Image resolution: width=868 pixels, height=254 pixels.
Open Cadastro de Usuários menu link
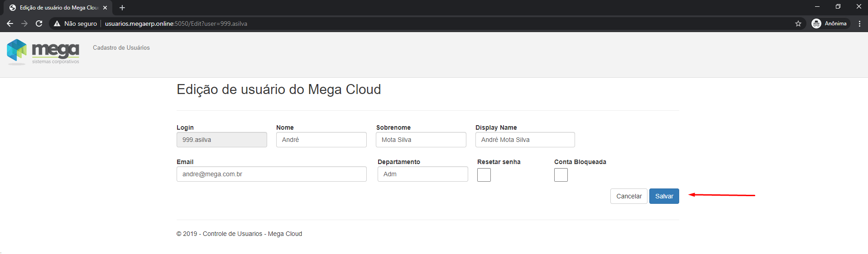[x=121, y=47]
